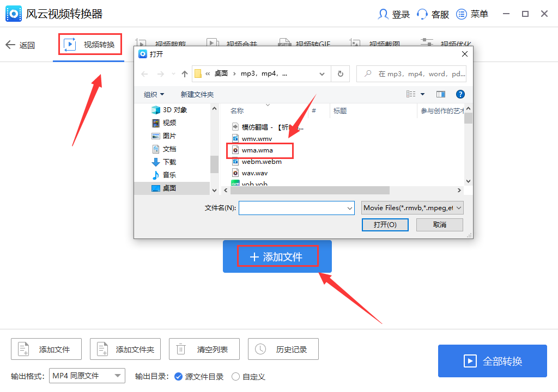The width and height of the screenshot is (558, 392).
Task: Go up one folder level
Action: pos(184,74)
